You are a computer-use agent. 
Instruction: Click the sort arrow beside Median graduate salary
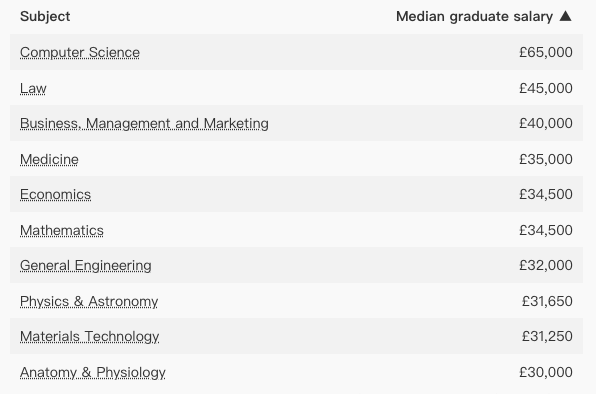click(x=566, y=16)
